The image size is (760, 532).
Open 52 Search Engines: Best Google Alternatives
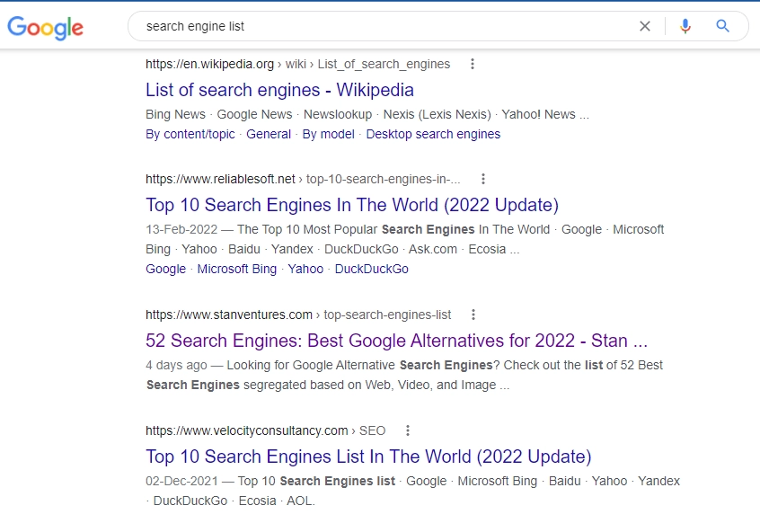click(x=396, y=341)
